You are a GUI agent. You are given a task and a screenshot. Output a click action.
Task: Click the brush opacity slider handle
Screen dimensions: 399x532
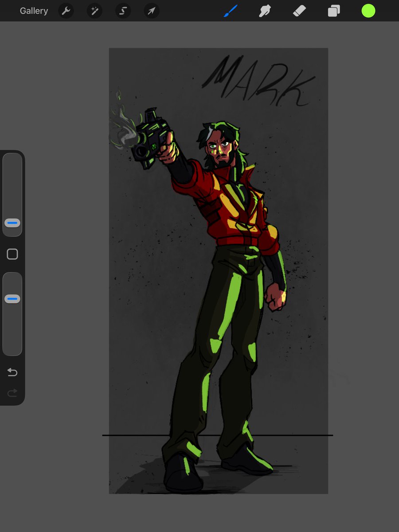pyautogui.click(x=12, y=299)
